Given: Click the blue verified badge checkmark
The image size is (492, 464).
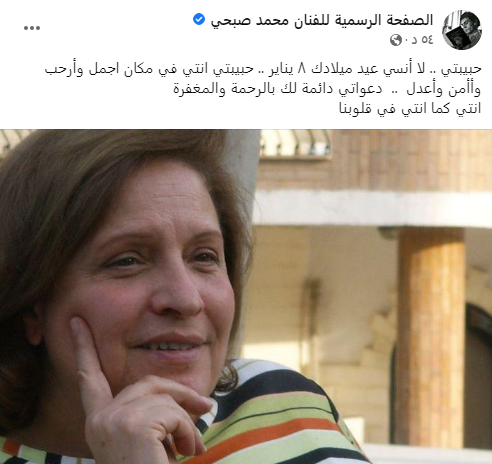Looking at the screenshot, I should (x=199, y=20).
